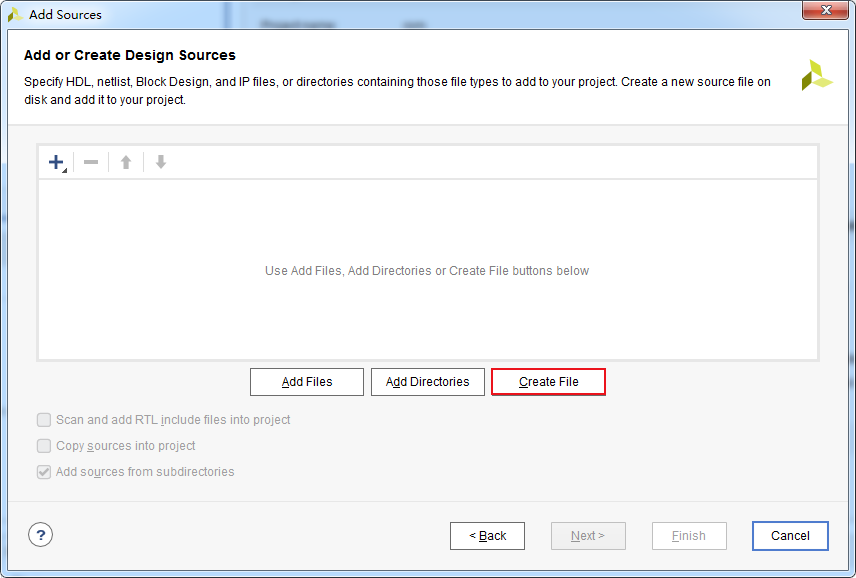Image resolution: width=856 pixels, height=578 pixels.
Task: Click the Add Sources title bar
Action: (400, 15)
